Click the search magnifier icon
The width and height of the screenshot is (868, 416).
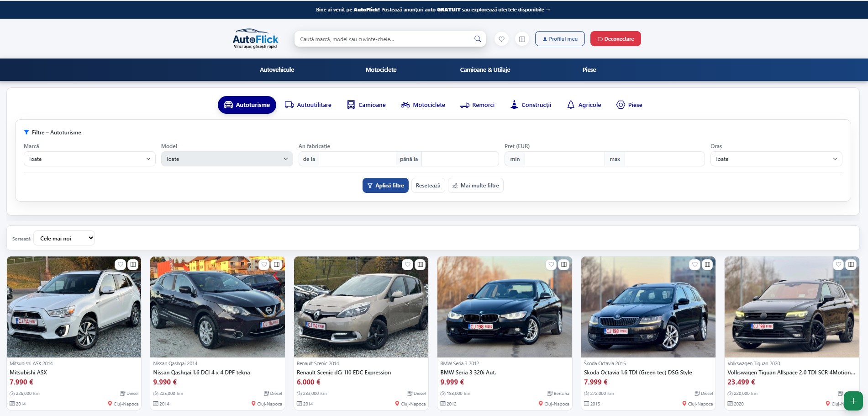[477, 39]
